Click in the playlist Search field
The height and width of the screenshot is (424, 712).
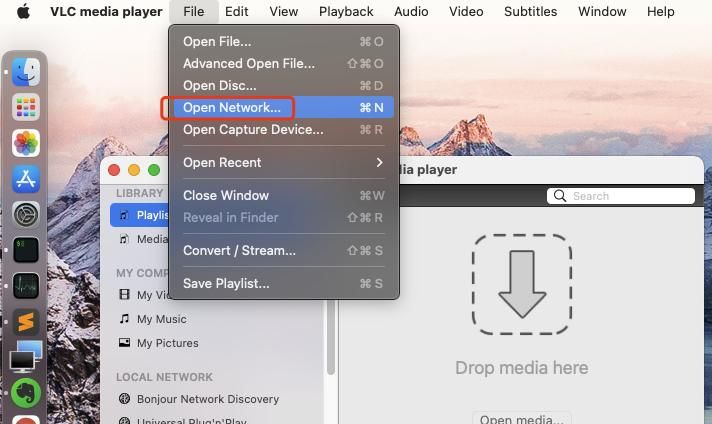click(621, 196)
